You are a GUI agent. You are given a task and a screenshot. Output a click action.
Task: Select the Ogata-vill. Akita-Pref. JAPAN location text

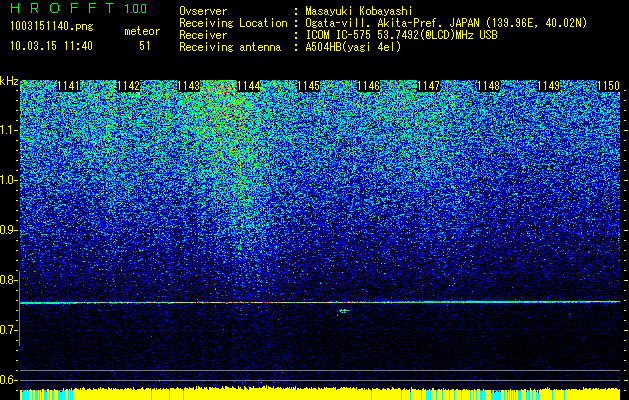[446, 23]
